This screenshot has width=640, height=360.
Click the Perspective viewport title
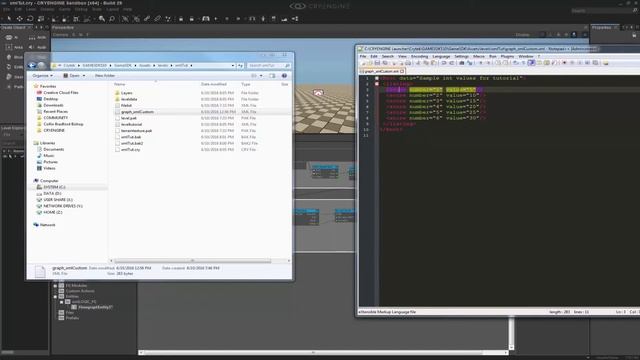(x=63, y=27)
